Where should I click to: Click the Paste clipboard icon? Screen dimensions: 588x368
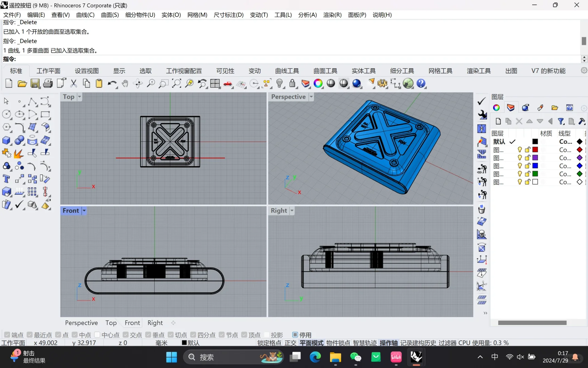[99, 83]
